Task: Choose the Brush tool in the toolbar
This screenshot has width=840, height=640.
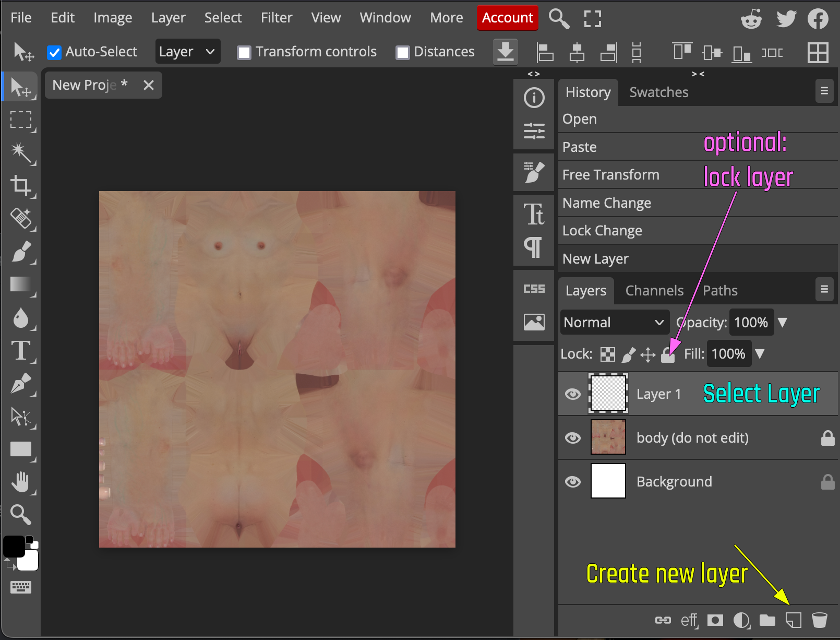Action: coord(21,252)
